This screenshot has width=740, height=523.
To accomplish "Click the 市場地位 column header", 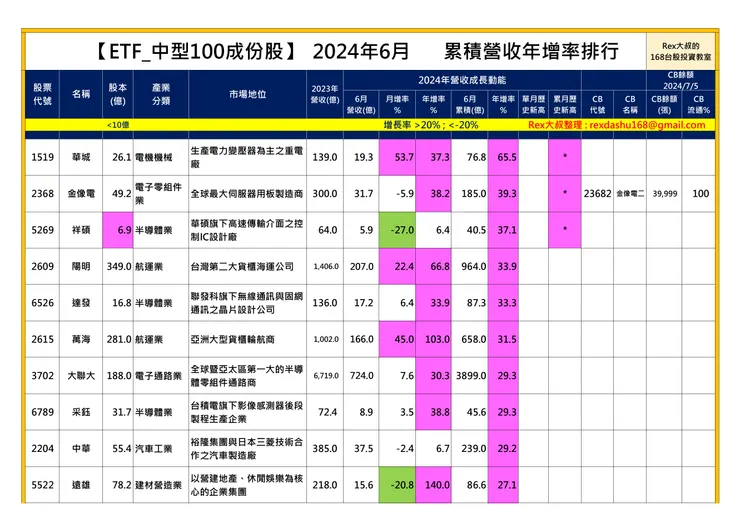I will 248,94.
